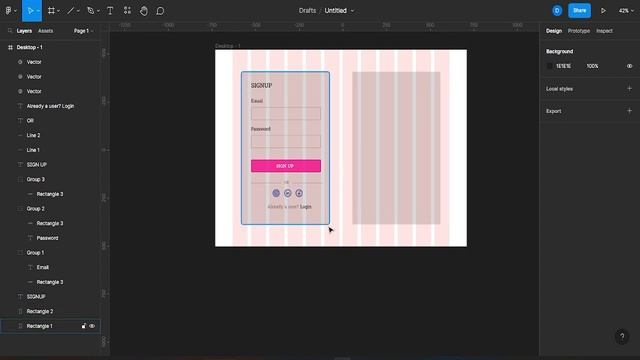Select the Hand tool
The height and width of the screenshot is (360, 640).
click(144, 11)
